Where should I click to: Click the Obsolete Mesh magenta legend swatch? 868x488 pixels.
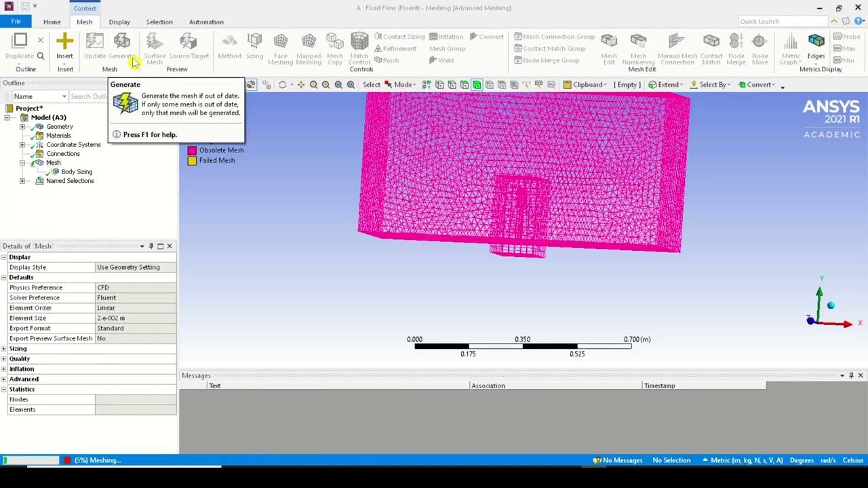pyautogui.click(x=192, y=150)
